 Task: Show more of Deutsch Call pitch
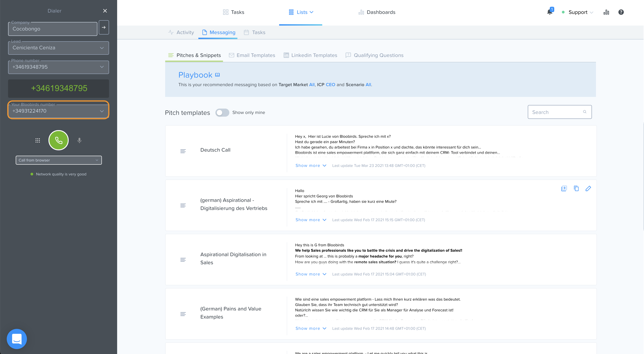[x=311, y=166]
